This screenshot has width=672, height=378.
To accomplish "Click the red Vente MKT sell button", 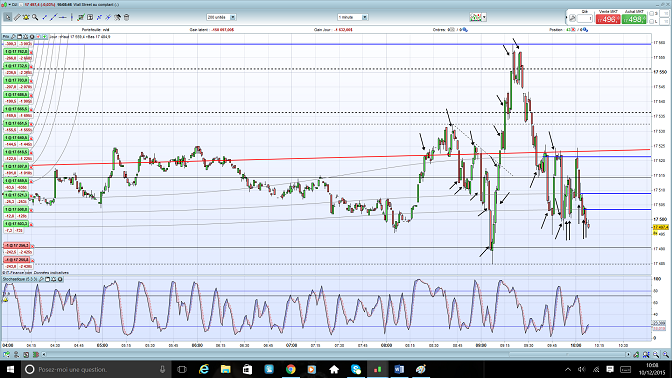I will [x=608, y=19].
